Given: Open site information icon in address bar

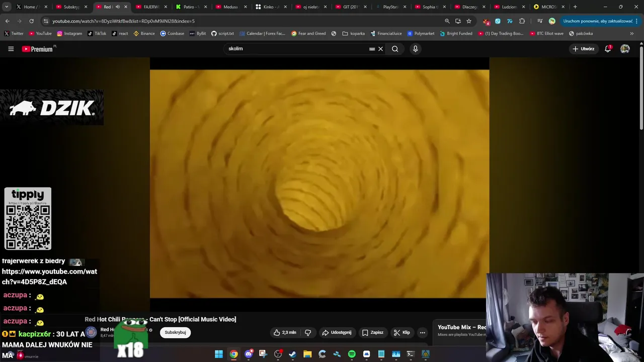Looking at the screenshot, I should (x=46, y=21).
